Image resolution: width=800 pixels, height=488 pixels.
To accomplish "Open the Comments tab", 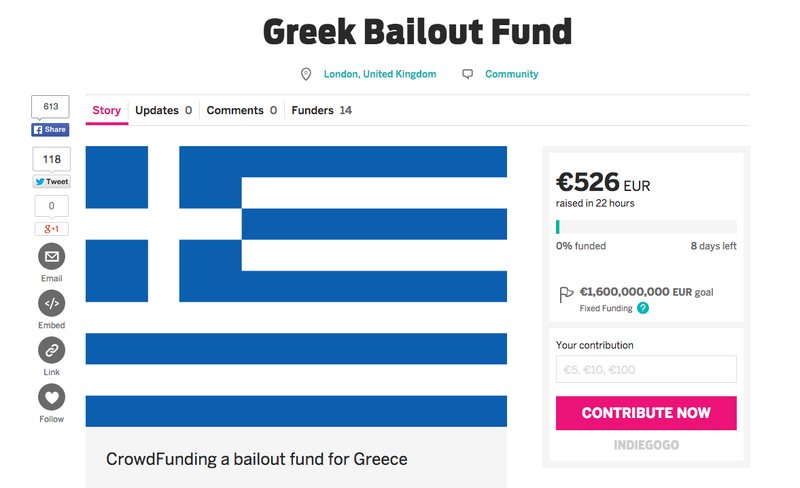I will [241, 110].
